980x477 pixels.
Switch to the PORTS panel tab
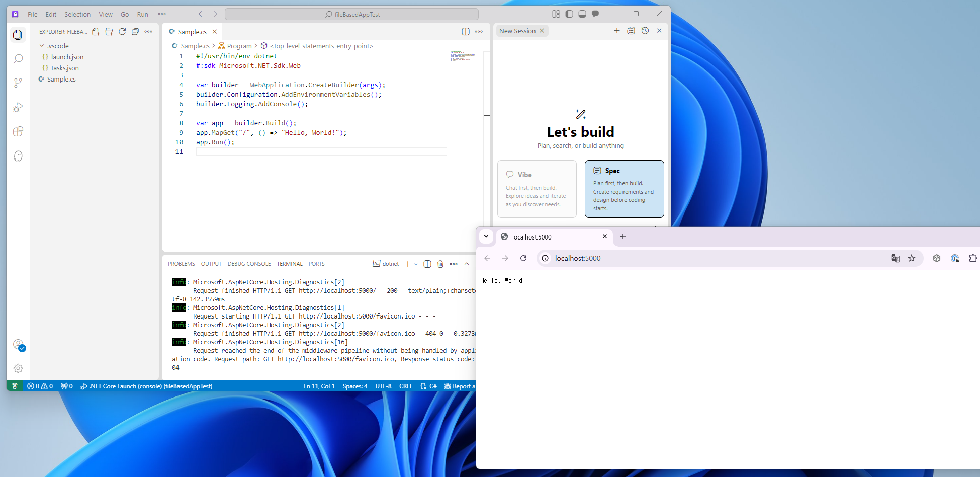click(x=317, y=264)
